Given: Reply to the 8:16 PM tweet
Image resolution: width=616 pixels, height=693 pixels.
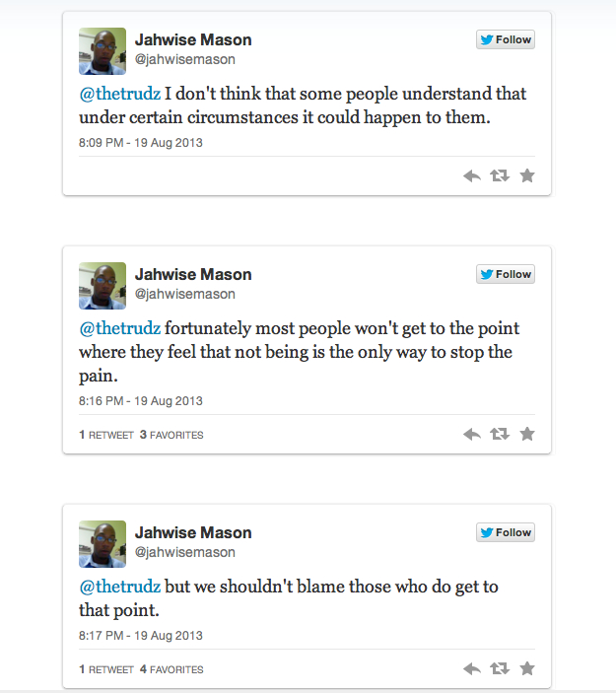Looking at the screenshot, I should 472,434.
